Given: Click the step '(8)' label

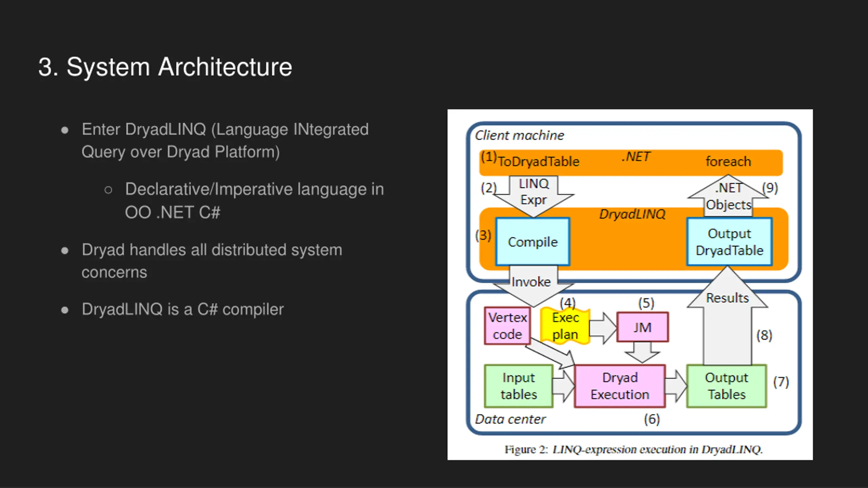Looking at the screenshot, I should click(764, 335).
